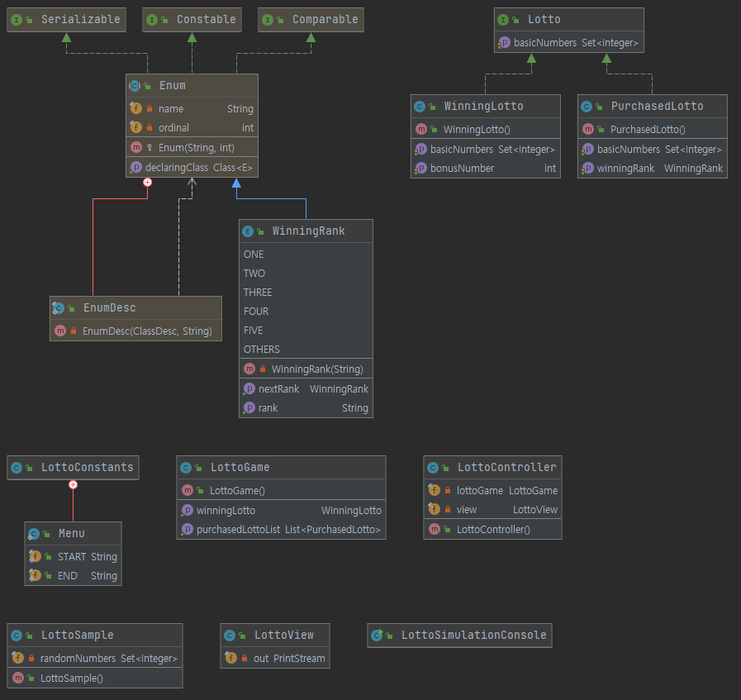The height and width of the screenshot is (700, 741).
Task: Click the WinningRank enum icon
Action: click(248, 231)
